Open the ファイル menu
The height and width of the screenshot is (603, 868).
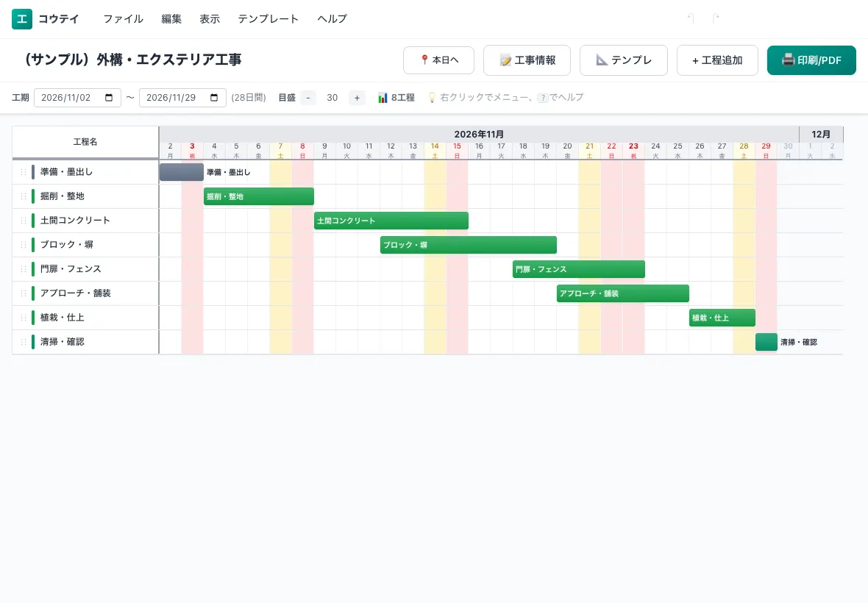pyautogui.click(x=124, y=19)
